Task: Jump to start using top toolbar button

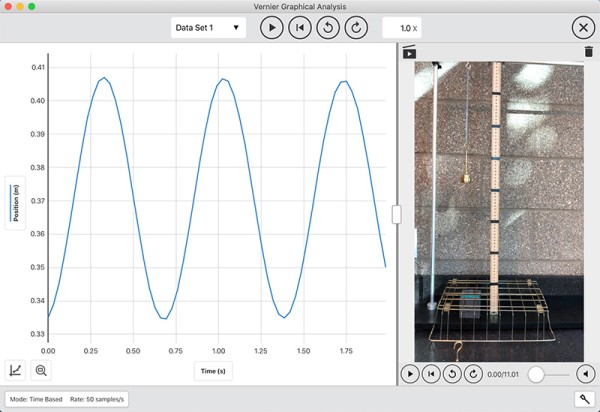Action: (299, 28)
